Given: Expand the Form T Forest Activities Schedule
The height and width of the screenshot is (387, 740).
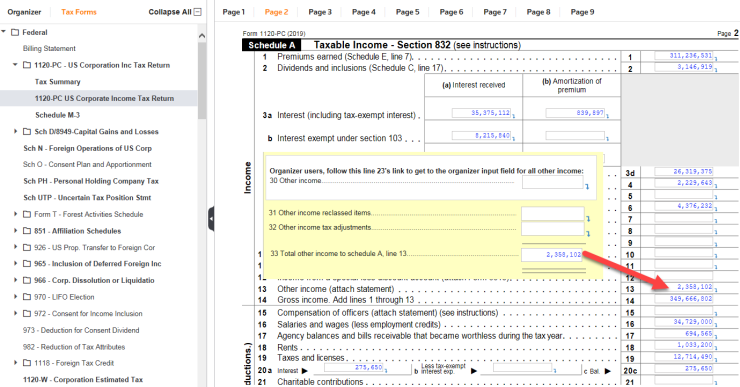Looking at the screenshot, I should tap(16, 214).
